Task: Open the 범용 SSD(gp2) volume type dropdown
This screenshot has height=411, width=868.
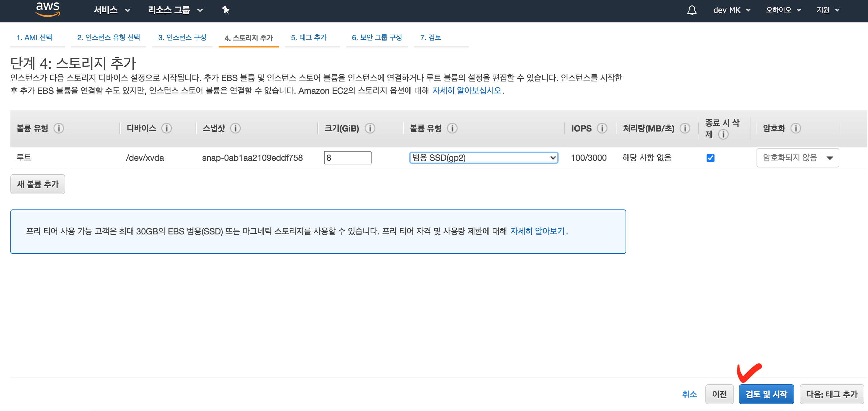Action: 484,158
